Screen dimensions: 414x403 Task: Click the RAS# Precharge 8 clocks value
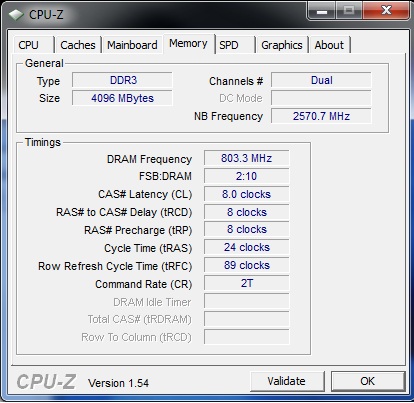pyautogui.click(x=247, y=230)
